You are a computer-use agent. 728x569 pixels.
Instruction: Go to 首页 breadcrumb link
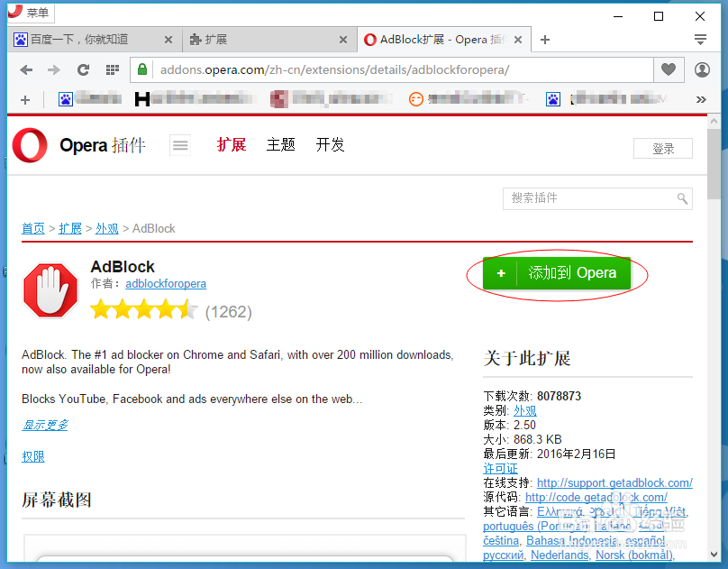click(33, 228)
